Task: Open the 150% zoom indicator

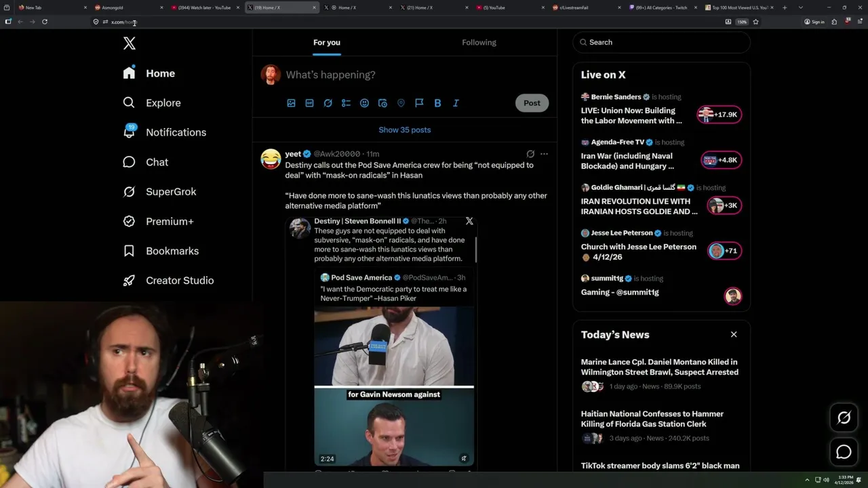Action: pos(742,22)
